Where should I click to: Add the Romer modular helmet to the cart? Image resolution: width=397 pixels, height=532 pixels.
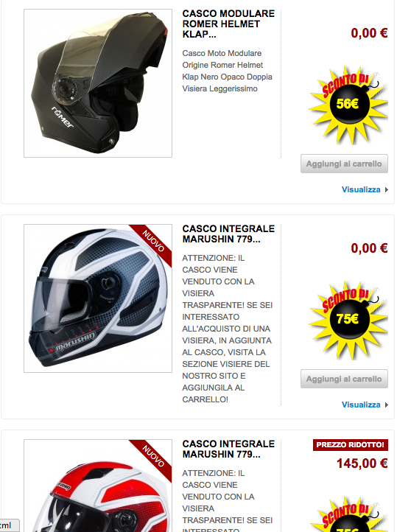pyautogui.click(x=344, y=164)
